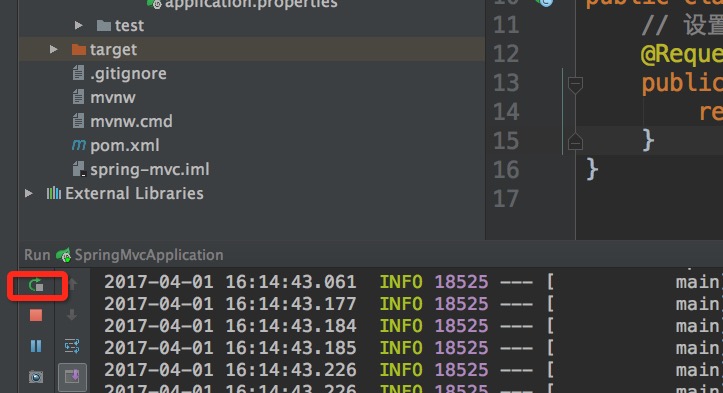Click the Run tool window label

[x=37, y=255]
